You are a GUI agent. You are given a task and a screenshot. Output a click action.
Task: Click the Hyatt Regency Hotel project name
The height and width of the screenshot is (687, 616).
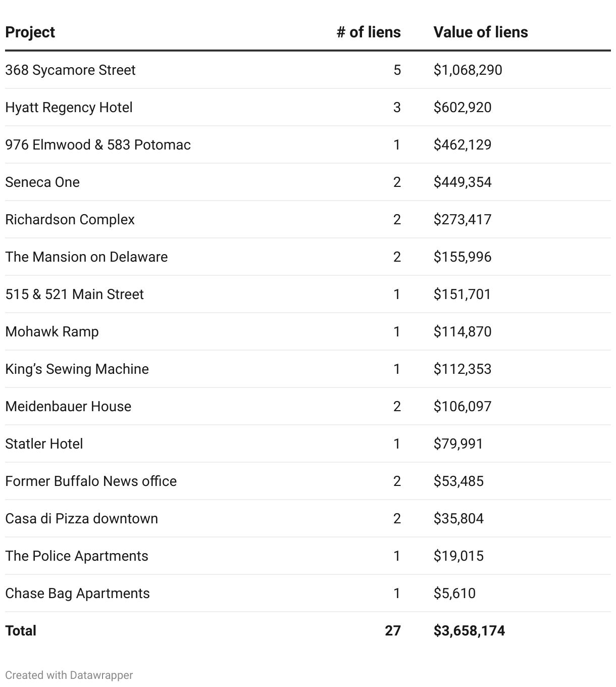(x=69, y=107)
